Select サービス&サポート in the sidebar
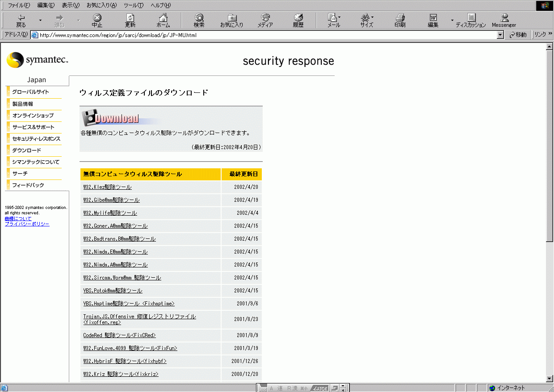Image resolution: width=554 pixels, height=392 pixels. [34, 127]
